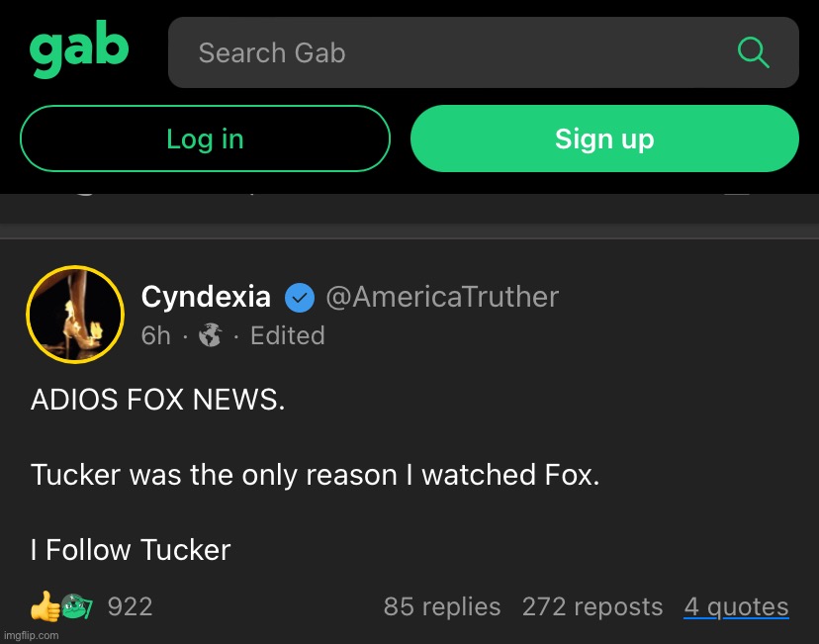The width and height of the screenshot is (819, 644).
Task: Open Cyndexia's profile avatar
Action: (x=74, y=315)
